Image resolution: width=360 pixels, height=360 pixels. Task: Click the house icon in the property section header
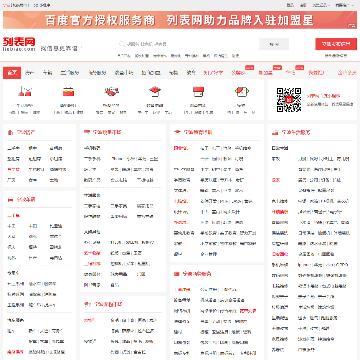coord(10,133)
